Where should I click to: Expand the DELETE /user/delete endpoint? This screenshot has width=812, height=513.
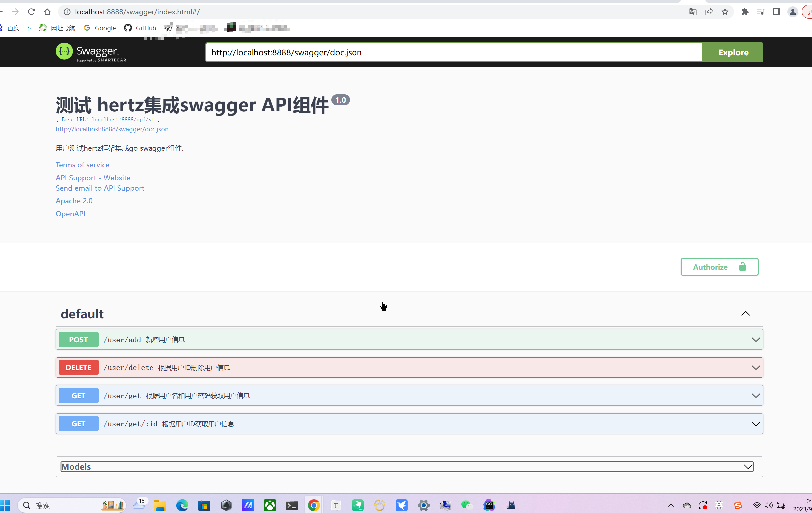(x=409, y=367)
